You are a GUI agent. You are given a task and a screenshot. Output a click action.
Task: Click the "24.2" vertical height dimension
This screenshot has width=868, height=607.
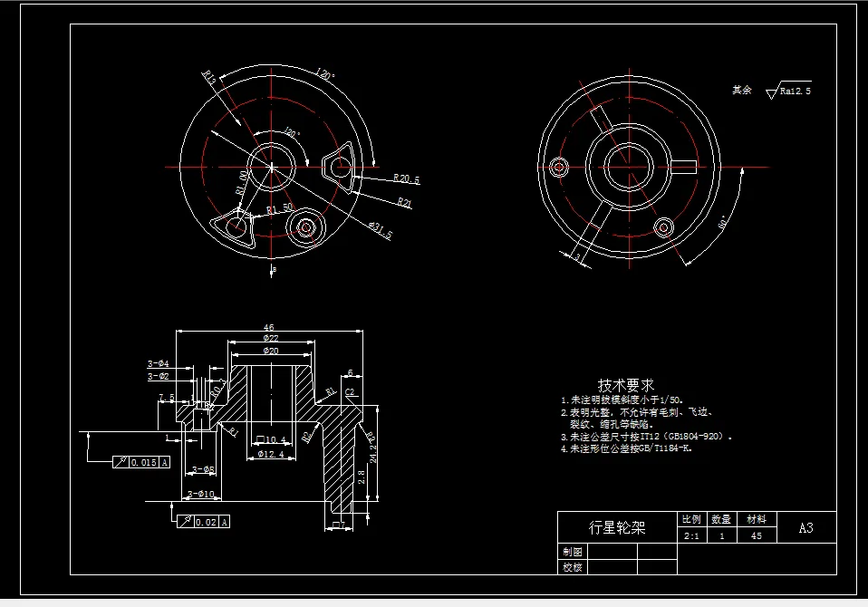[373, 454]
